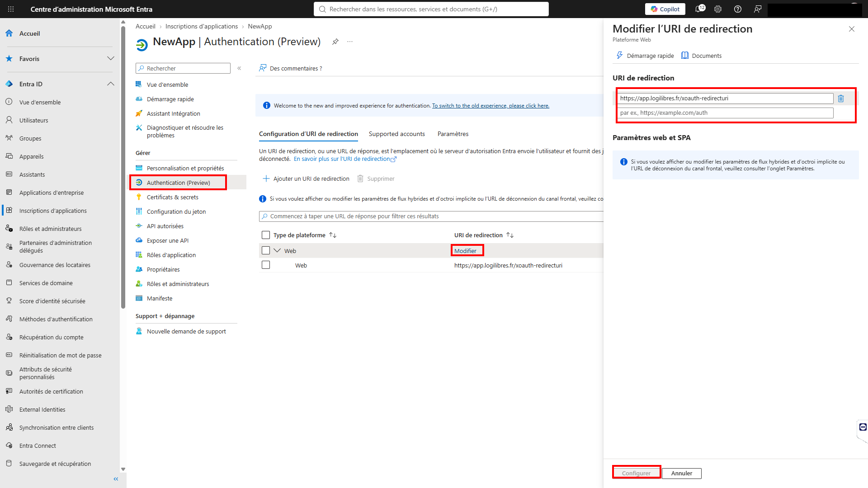
Task: Open Documents in the edit panel
Action: (702, 56)
